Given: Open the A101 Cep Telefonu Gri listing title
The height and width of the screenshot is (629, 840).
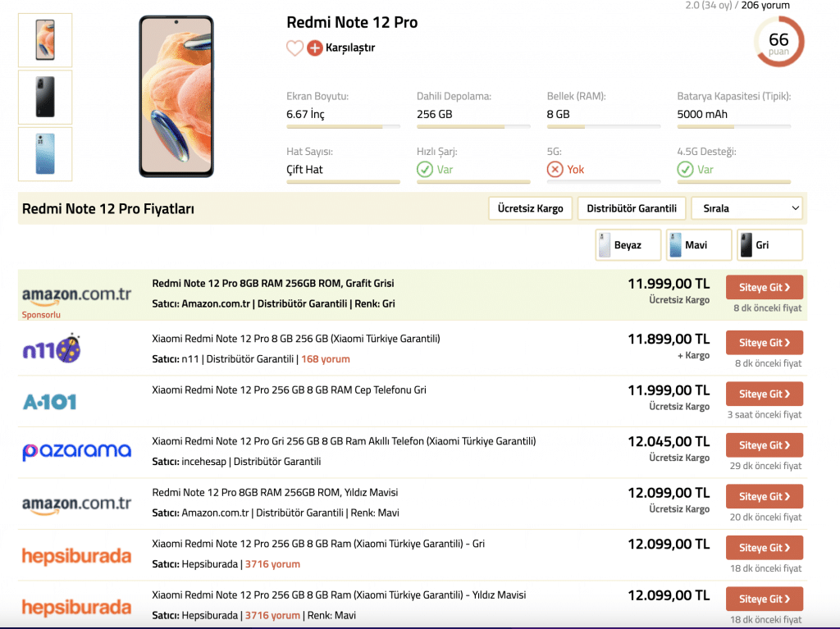Looking at the screenshot, I should click(289, 390).
